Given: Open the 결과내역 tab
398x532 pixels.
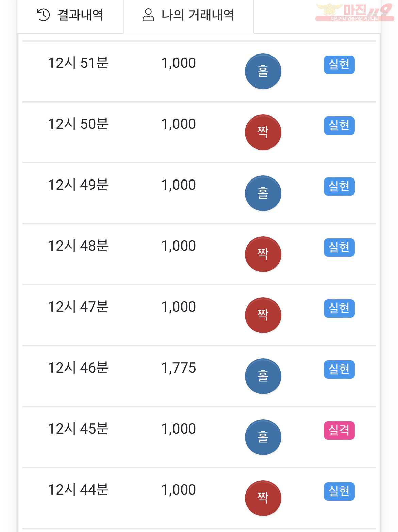Looking at the screenshot, I should (70, 16).
